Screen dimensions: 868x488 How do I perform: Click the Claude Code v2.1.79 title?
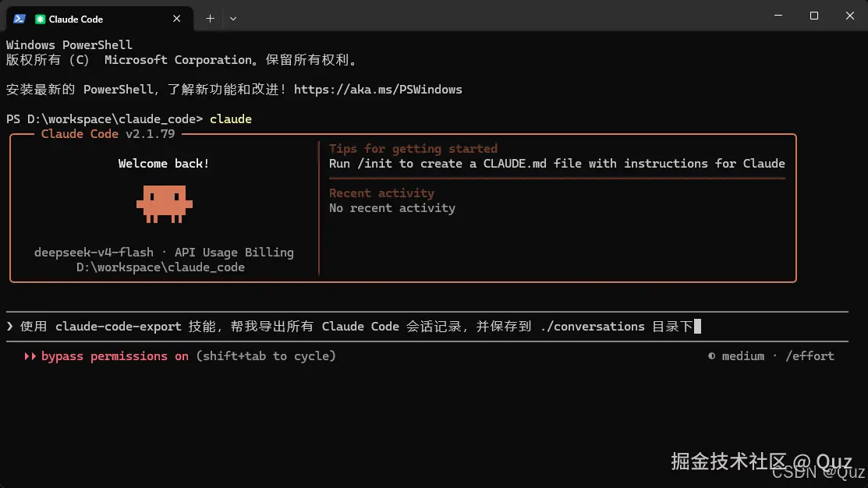point(108,134)
